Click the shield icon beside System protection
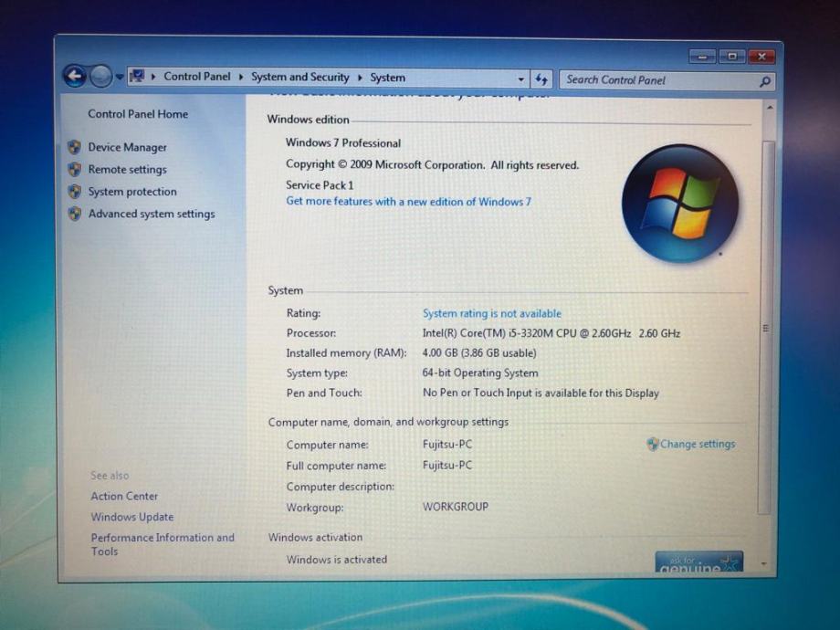Screen dimensions: 840x630 75,191
